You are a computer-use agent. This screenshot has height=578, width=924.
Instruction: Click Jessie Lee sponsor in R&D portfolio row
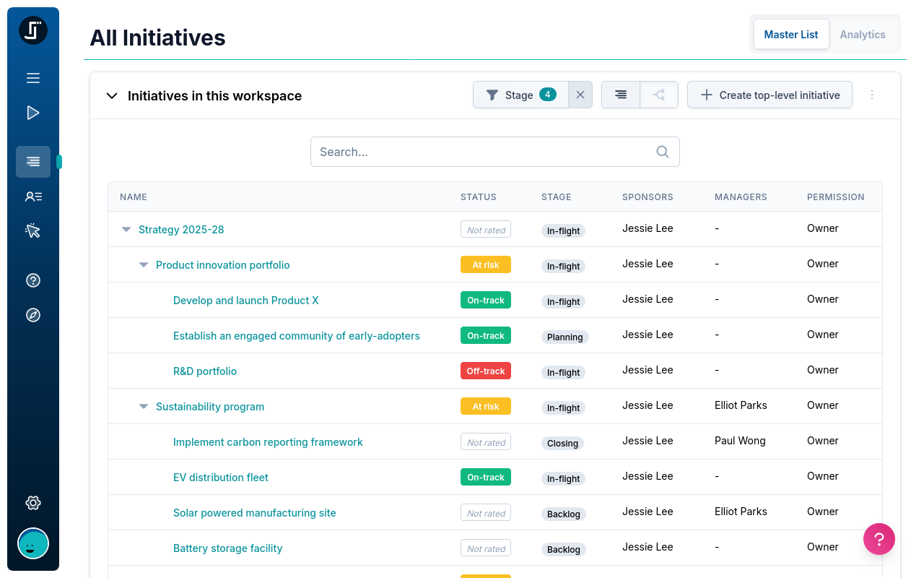(x=648, y=370)
